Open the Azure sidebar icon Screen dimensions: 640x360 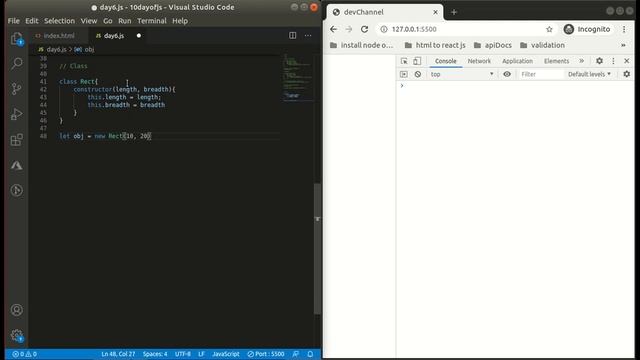[16, 165]
